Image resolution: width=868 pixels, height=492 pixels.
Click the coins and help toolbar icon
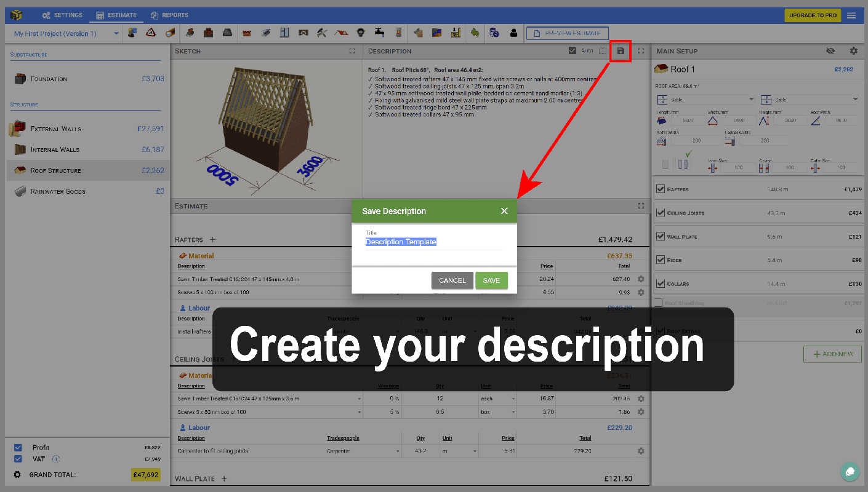coord(494,33)
